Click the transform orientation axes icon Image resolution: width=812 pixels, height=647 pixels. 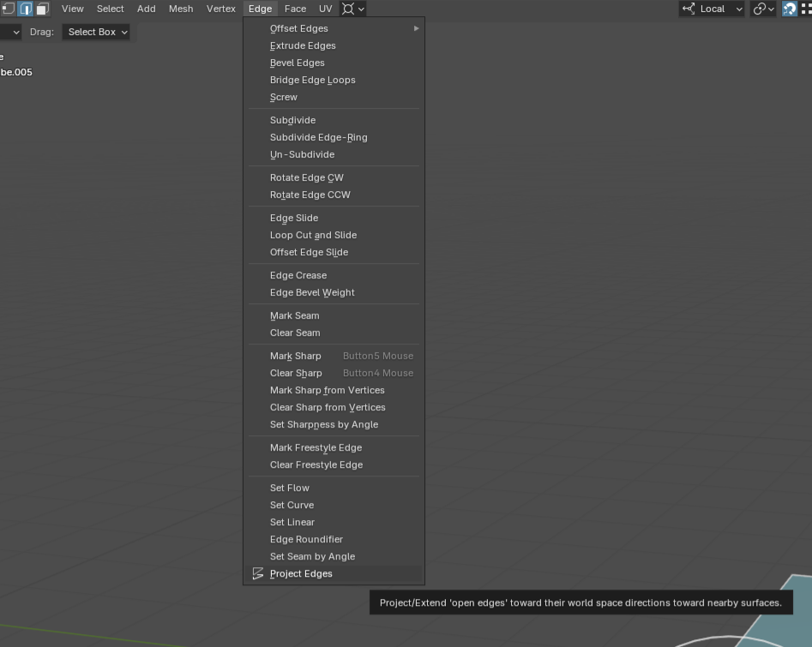[x=689, y=9]
